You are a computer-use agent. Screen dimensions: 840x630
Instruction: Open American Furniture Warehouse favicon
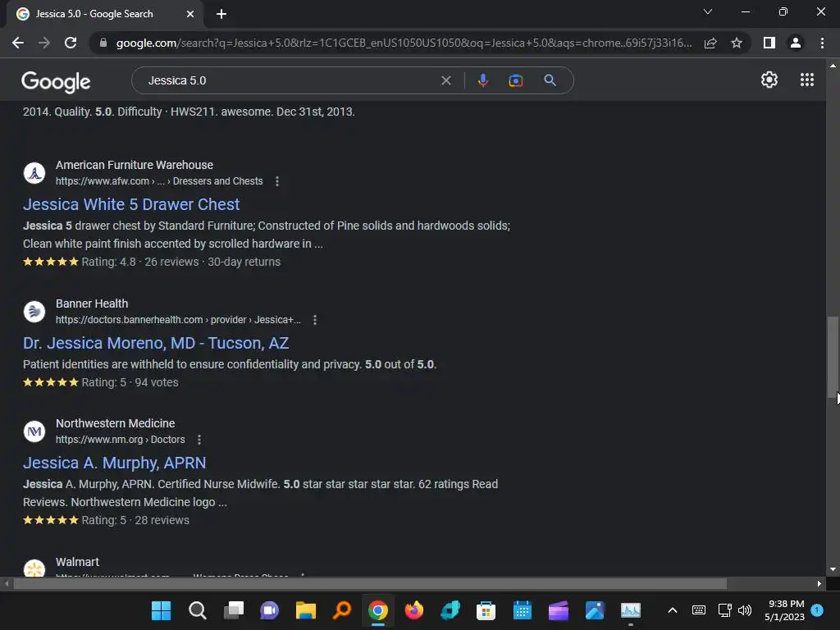[34, 173]
